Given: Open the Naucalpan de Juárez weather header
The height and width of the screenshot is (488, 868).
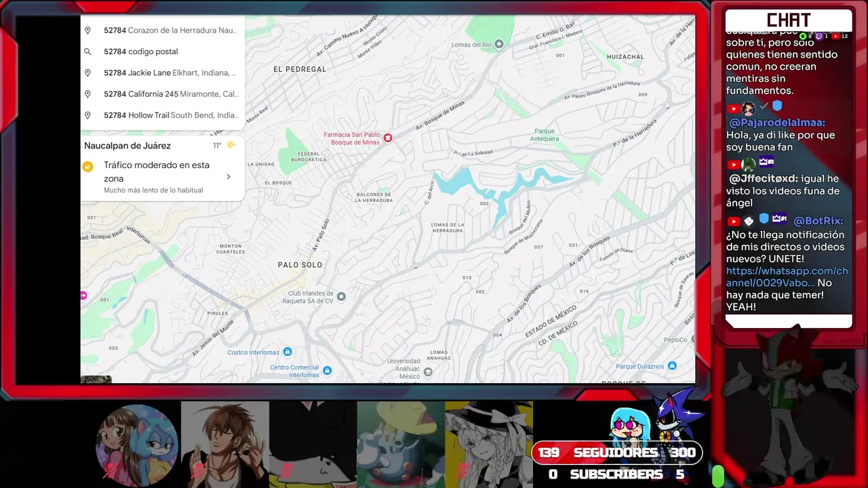Looking at the screenshot, I should pyautogui.click(x=163, y=145).
